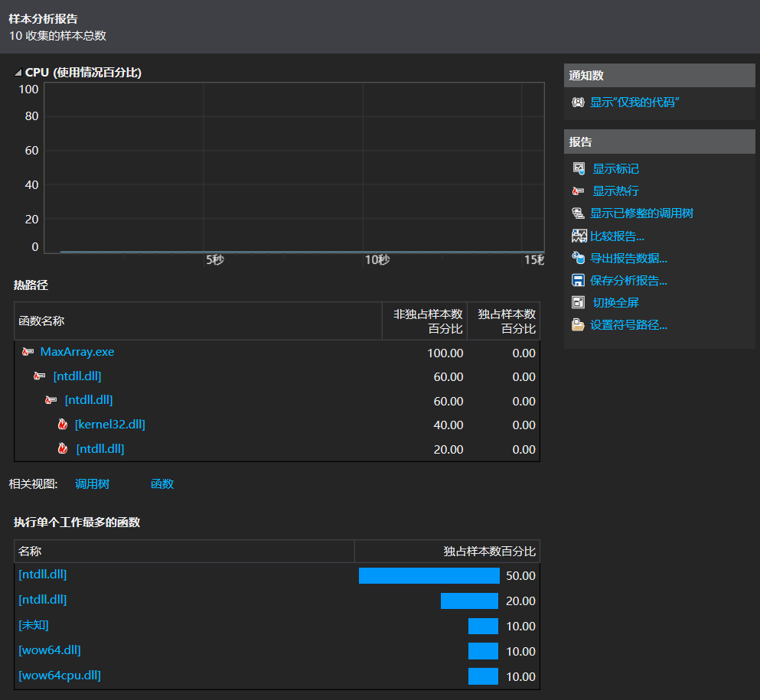Click the 通知数 panel header
This screenshot has width=760, height=700.
tap(659, 76)
